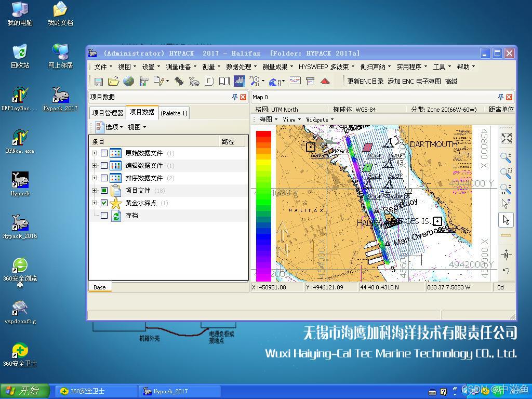Select the Hypack_2016 desktop icon
The image size is (532, 399).
click(x=20, y=227)
